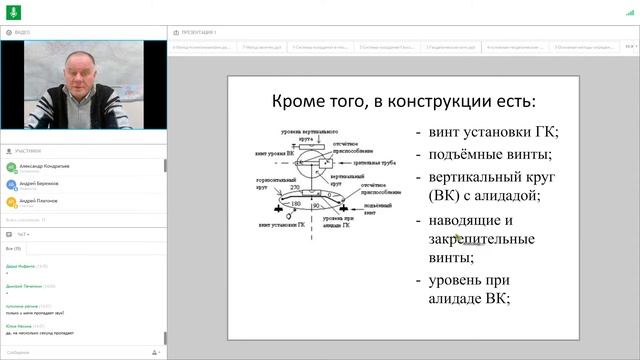Click the bullet наводящие и закрепительные винты
The image size is (640, 360).
[481, 239]
